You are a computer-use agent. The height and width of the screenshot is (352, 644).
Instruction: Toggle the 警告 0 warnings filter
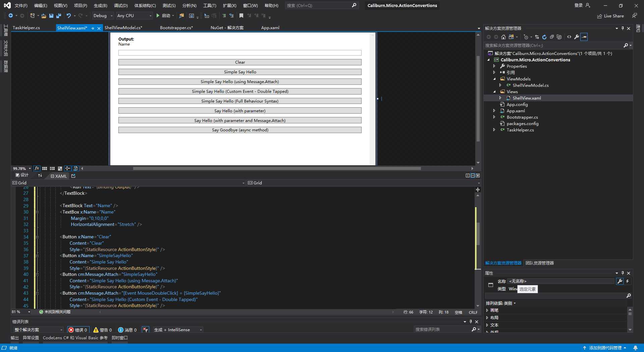103,330
